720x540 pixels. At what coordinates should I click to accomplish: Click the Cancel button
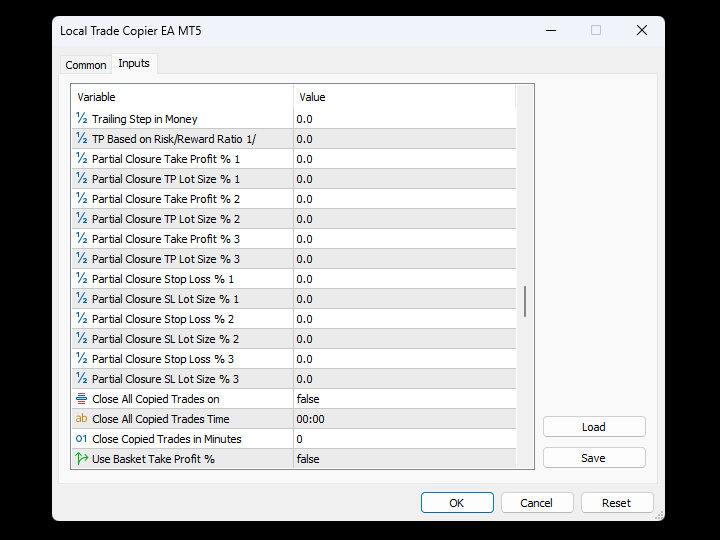coord(537,503)
